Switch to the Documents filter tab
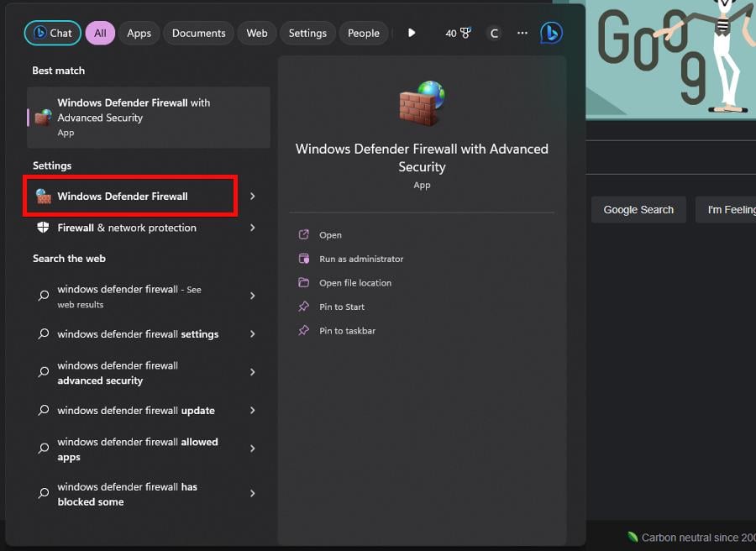The height and width of the screenshot is (551, 756). tap(198, 34)
